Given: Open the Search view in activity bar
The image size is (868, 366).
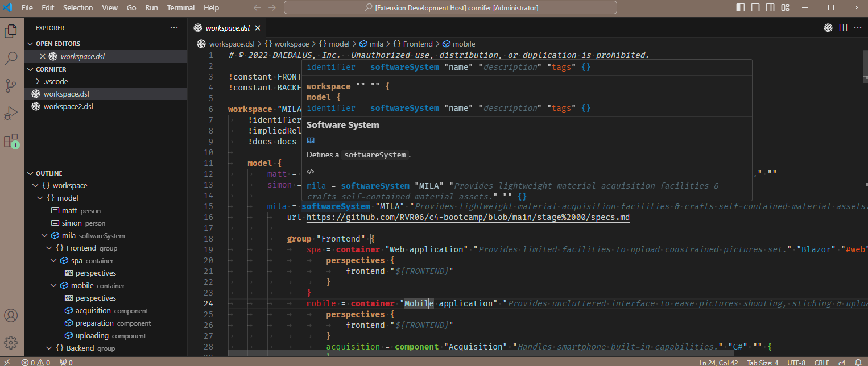Looking at the screenshot, I should pyautogui.click(x=11, y=58).
